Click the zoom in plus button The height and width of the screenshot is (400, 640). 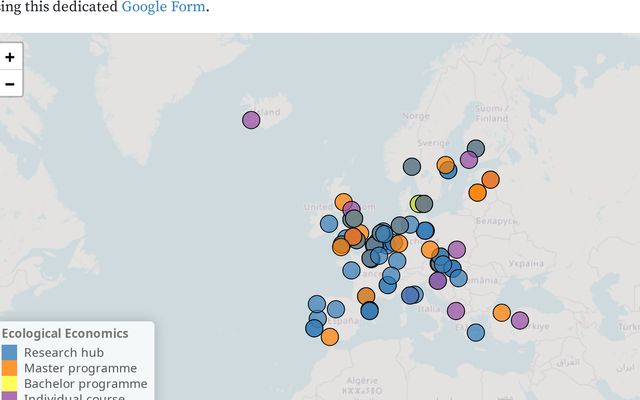(10, 57)
